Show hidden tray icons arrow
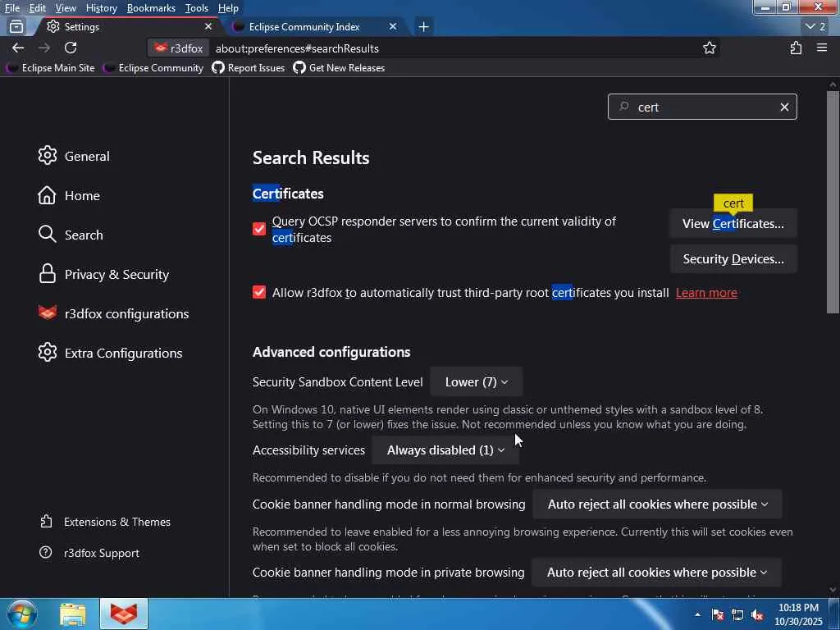The height and width of the screenshot is (630, 840). click(x=697, y=615)
